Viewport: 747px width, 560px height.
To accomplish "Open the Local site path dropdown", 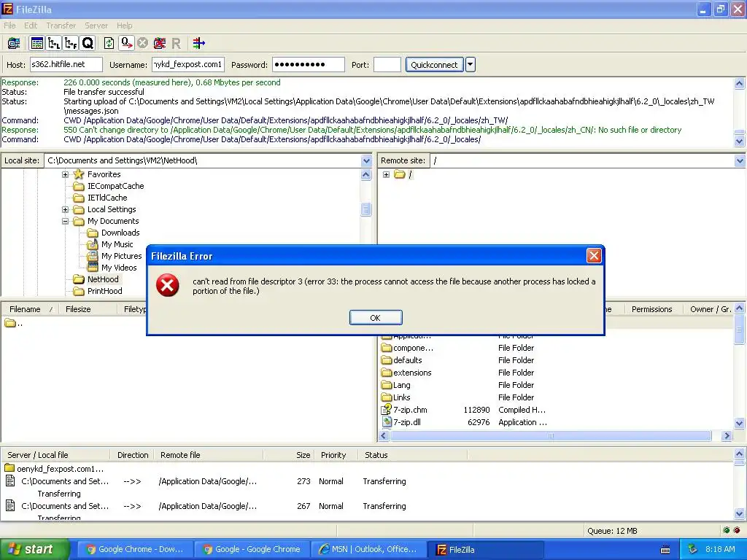I will [366, 160].
